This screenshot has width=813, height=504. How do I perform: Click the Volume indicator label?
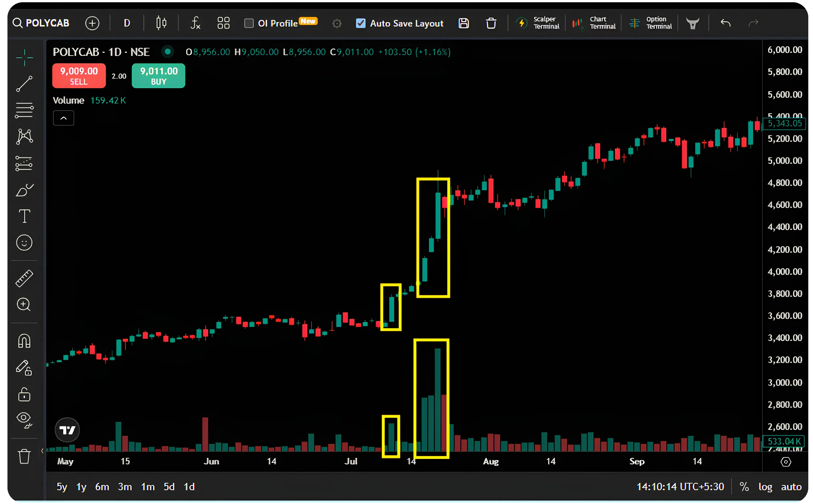coord(68,100)
